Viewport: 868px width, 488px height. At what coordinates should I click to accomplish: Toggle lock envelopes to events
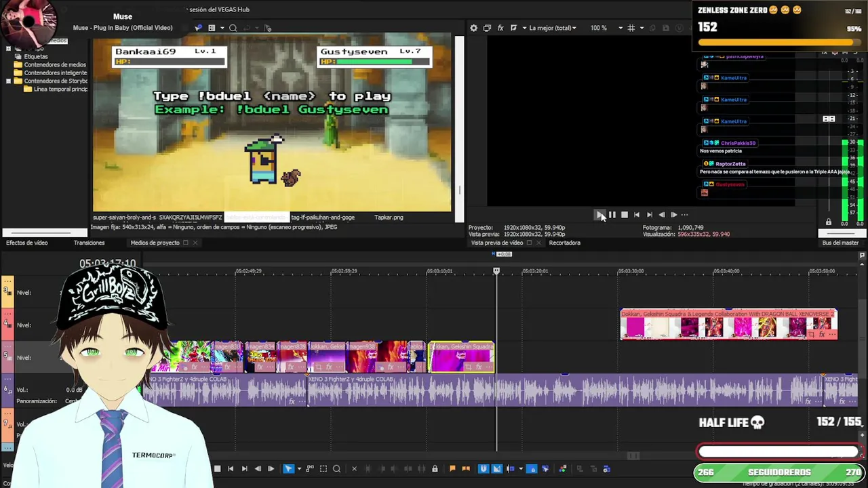[x=532, y=468]
